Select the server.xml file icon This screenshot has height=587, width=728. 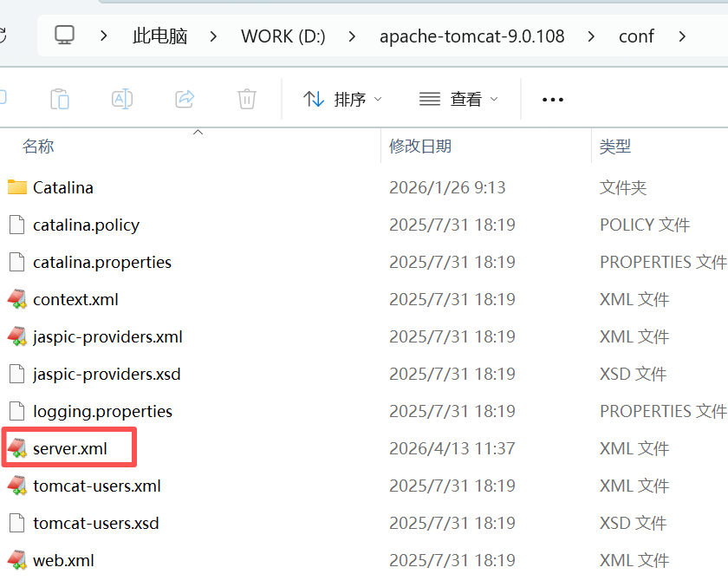17,448
